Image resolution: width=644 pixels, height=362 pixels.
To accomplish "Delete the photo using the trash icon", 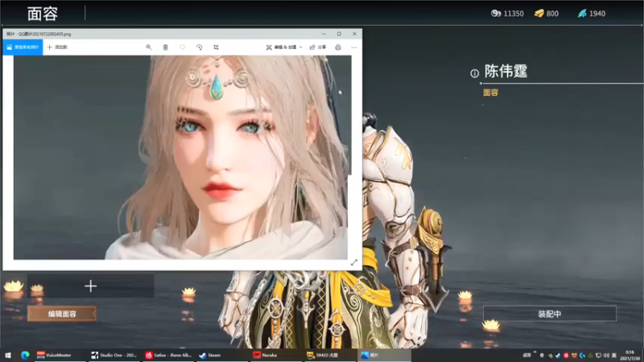I will [166, 47].
